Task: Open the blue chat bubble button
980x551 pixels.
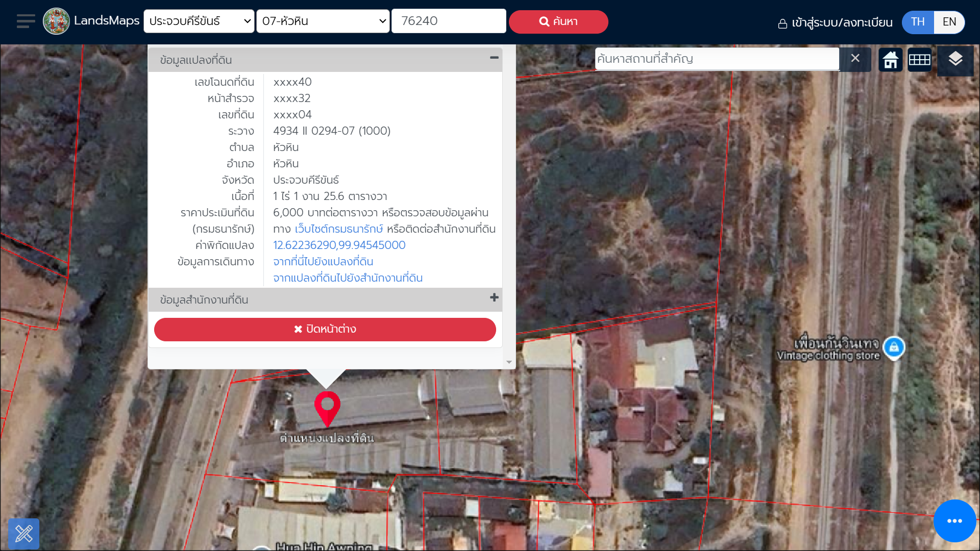Action: click(x=954, y=521)
